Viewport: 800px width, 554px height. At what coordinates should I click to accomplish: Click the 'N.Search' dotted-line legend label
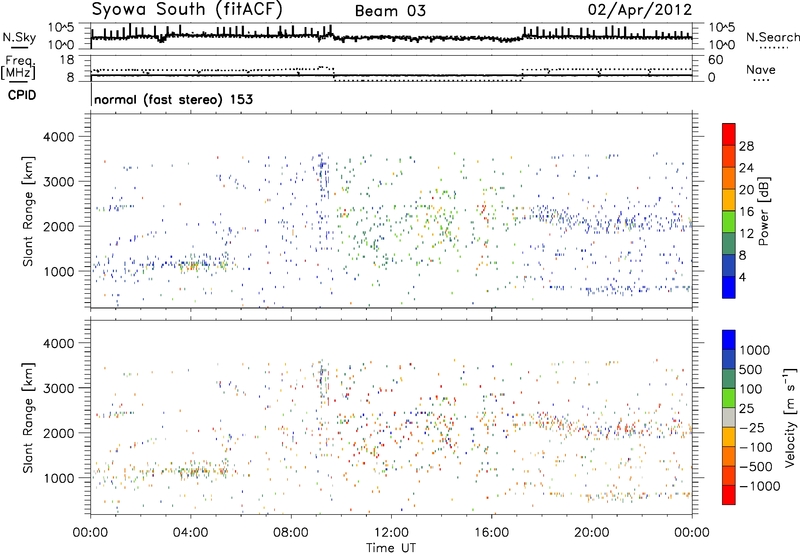pos(772,37)
